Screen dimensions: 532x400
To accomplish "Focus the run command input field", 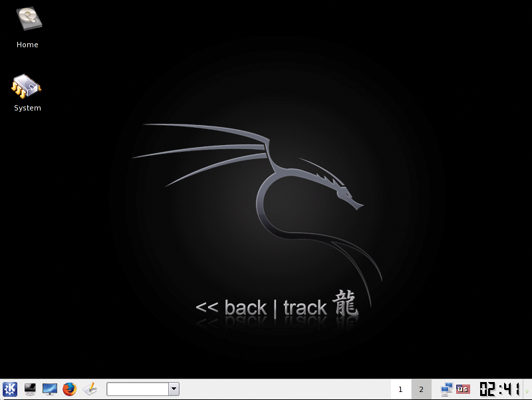I will pos(138,389).
